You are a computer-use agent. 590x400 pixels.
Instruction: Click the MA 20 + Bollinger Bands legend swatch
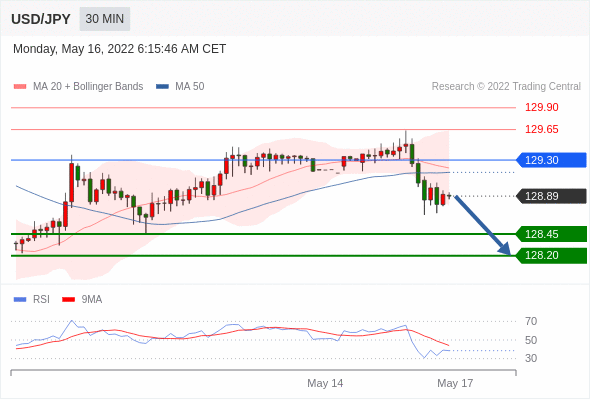pyautogui.click(x=20, y=87)
